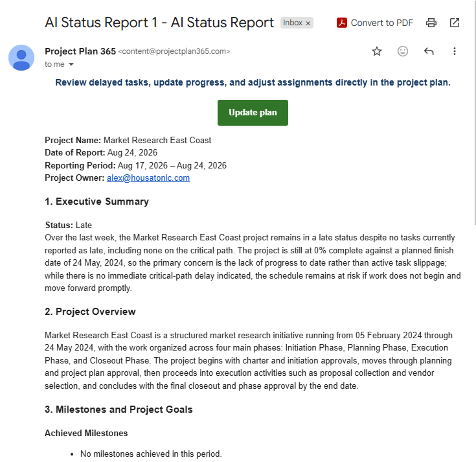Click the sender's profile avatar
This screenshot has height=462, width=476.
21,58
